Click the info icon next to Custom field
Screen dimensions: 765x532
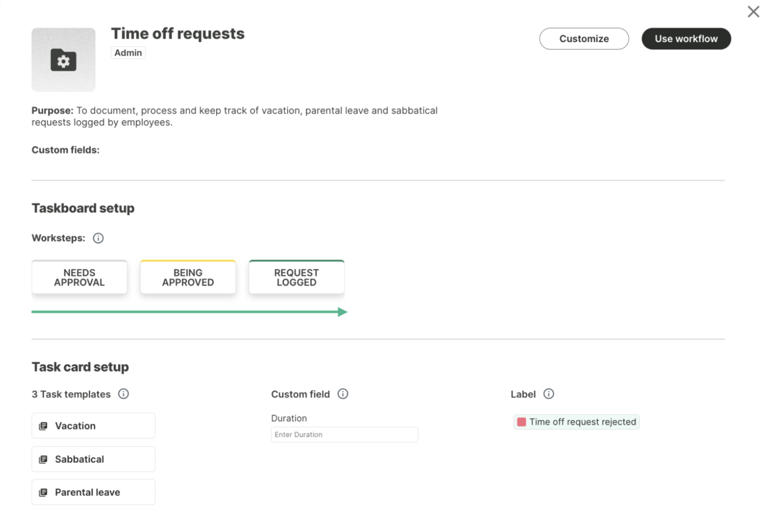[343, 394]
